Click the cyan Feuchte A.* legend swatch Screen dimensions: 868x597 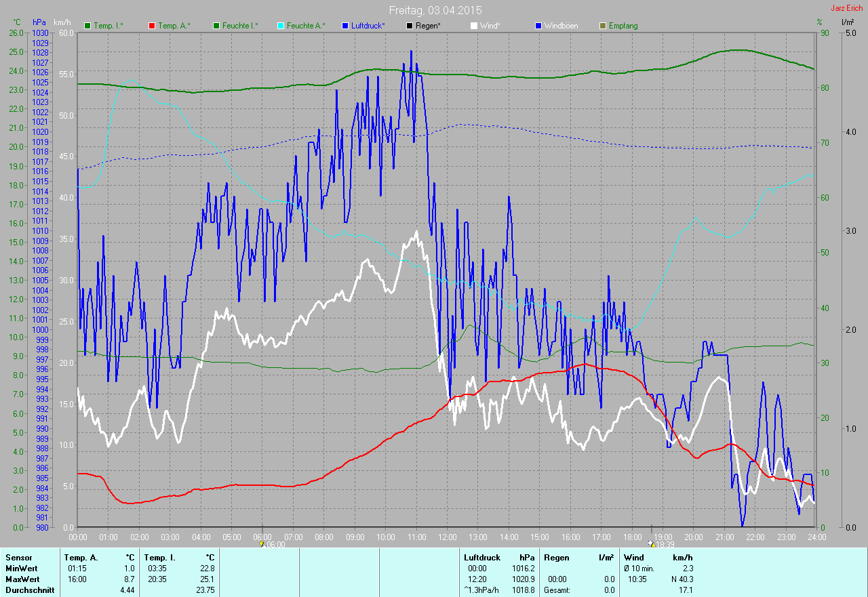click(280, 26)
